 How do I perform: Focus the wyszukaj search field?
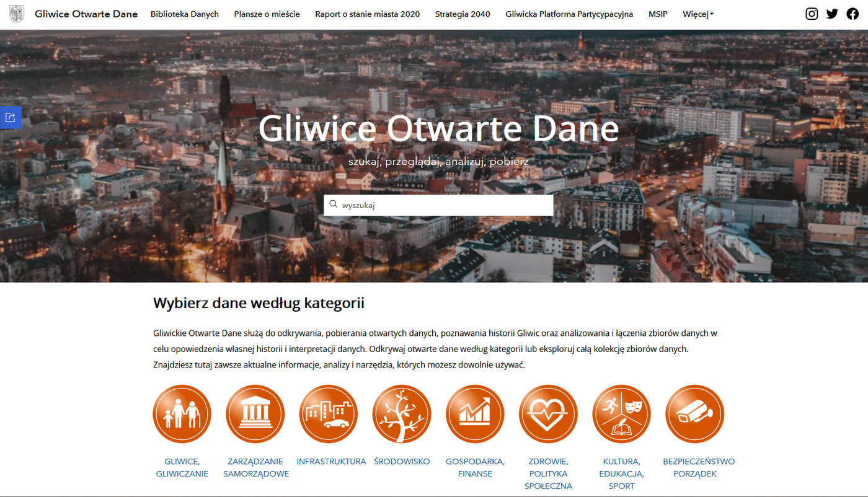tap(438, 205)
